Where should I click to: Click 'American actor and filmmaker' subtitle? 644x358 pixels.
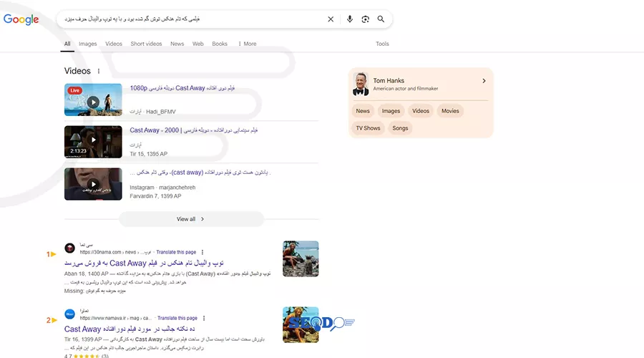pyautogui.click(x=406, y=89)
